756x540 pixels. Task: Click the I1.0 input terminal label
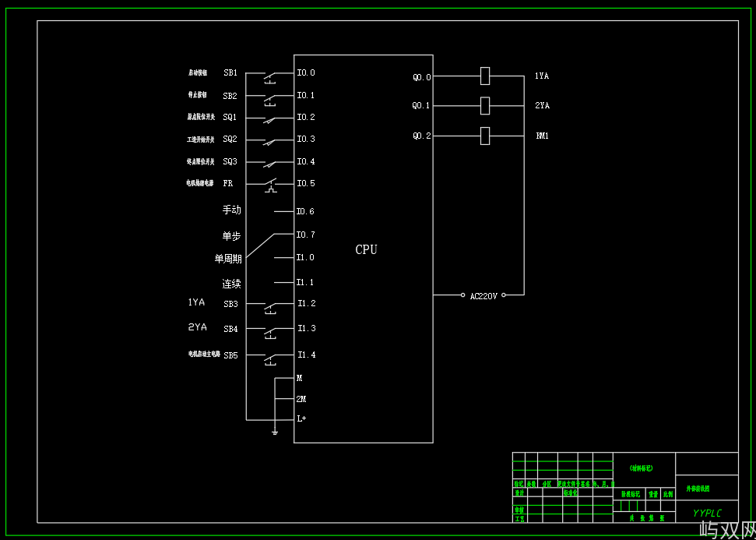[x=305, y=257]
